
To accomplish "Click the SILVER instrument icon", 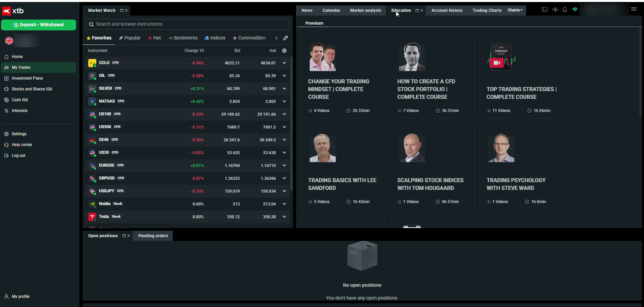I will (x=92, y=89).
